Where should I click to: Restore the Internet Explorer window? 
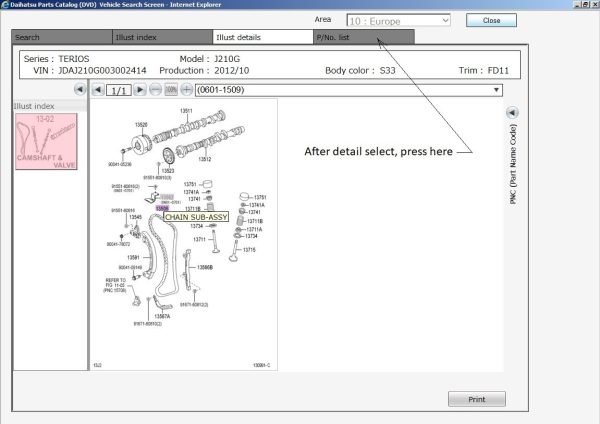586,4
